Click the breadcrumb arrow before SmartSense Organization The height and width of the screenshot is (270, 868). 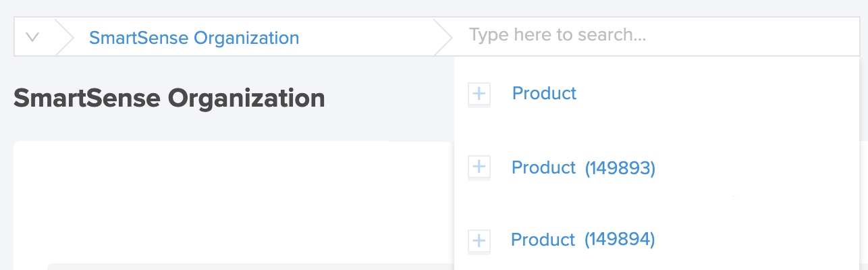tap(63, 36)
